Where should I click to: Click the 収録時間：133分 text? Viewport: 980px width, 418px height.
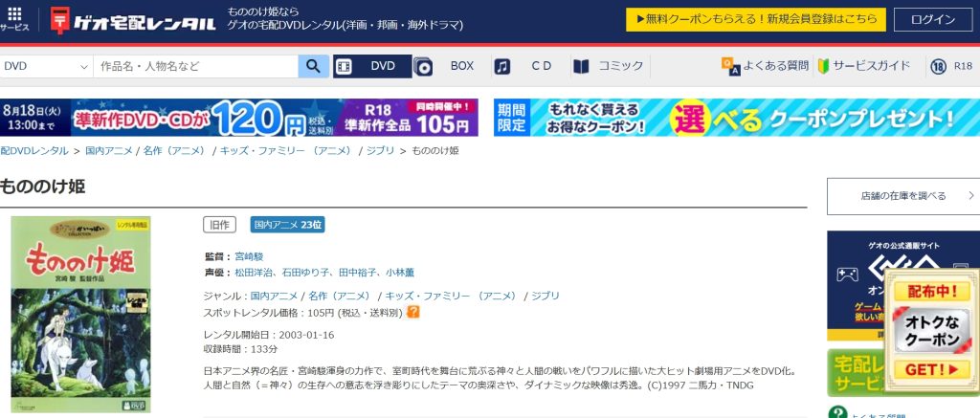point(240,349)
